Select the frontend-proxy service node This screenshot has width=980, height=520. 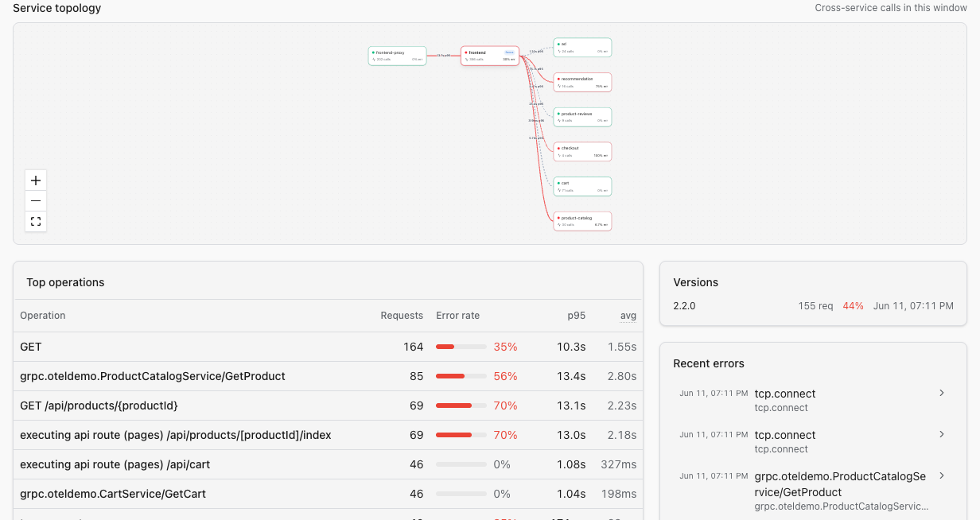pyautogui.click(x=397, y=56)
